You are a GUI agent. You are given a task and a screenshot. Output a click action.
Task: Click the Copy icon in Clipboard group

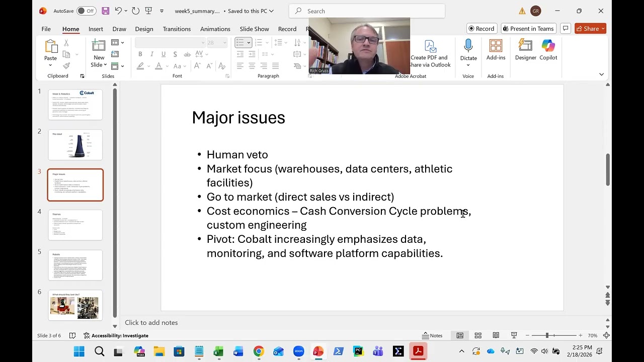point(66,55)
